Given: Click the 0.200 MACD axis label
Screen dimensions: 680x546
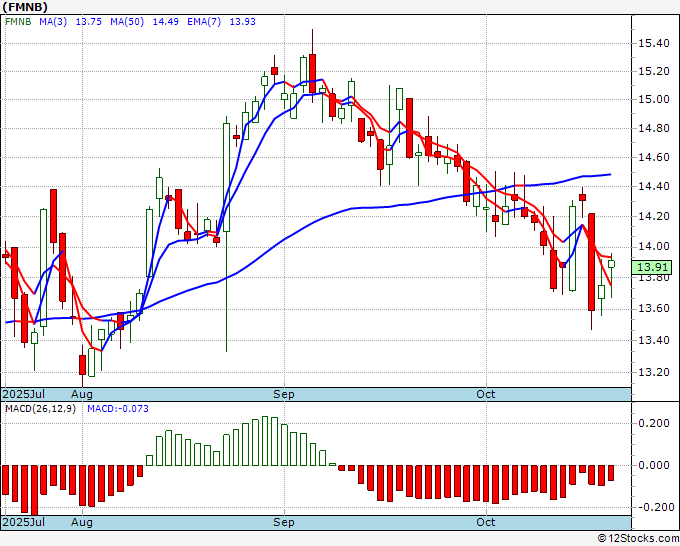Looking at the screenshot, I should [x=654, y=423].
